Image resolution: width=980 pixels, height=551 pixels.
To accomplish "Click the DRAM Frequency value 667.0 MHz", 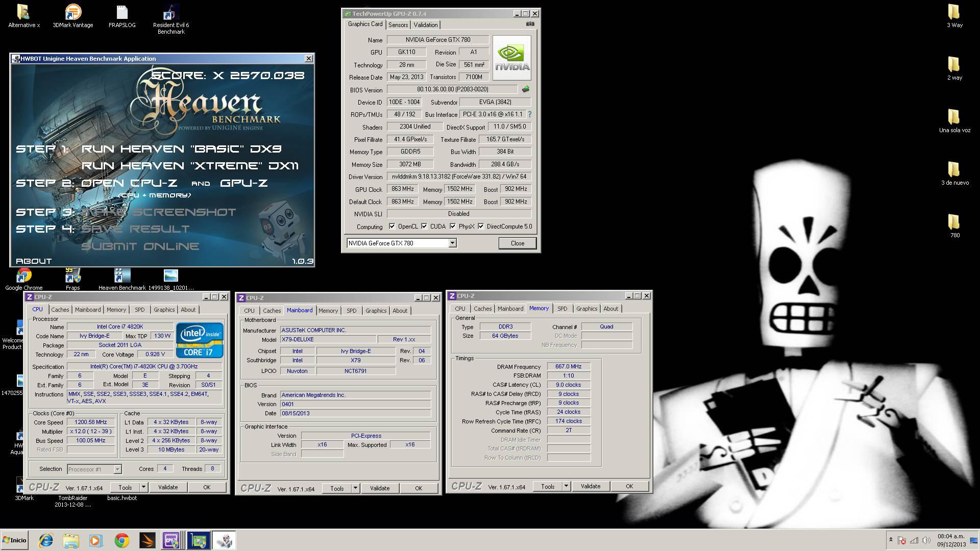I will pos(569,366).
